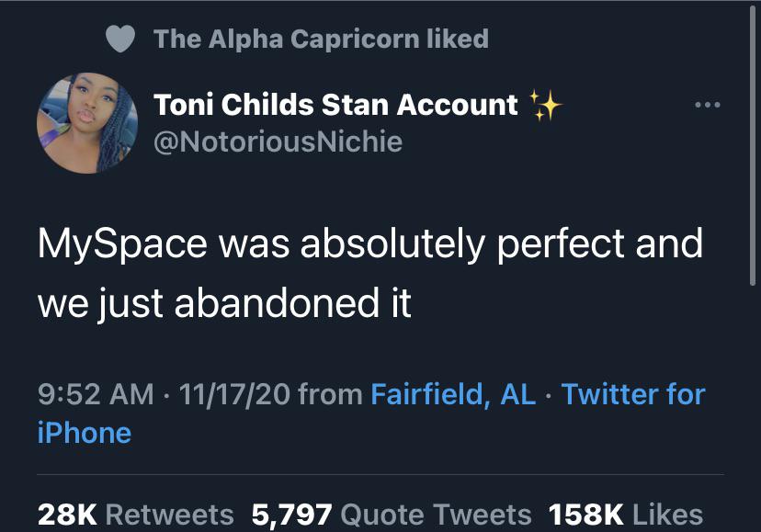Screen dimensions: 761x532
Task: View the 28K Retweets list
Action: (x=136, y=515)
